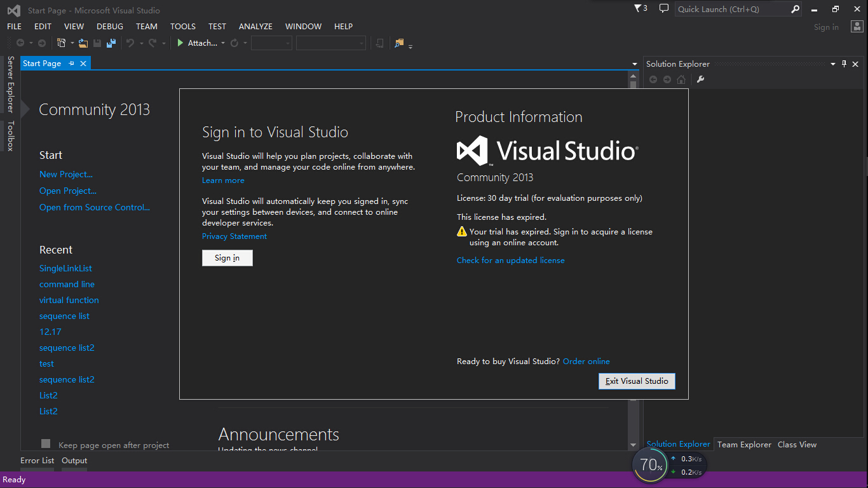868x488 pixels.
Task: Click the Sign in button in dialog
Action: click(227, 257)
